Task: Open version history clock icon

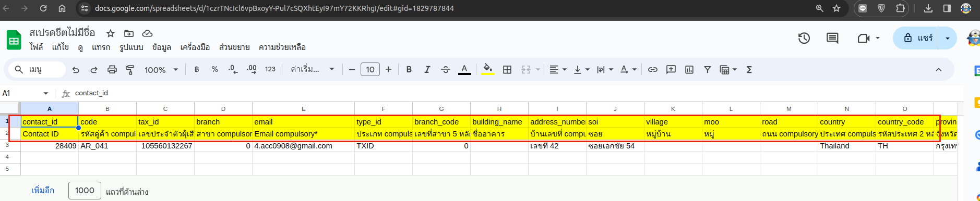Action: coord(804,38)
